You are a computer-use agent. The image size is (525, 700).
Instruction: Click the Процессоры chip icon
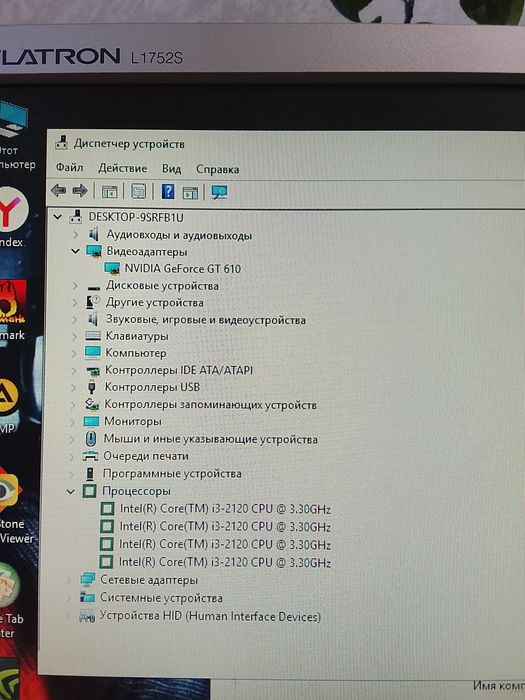pos(89,491)
